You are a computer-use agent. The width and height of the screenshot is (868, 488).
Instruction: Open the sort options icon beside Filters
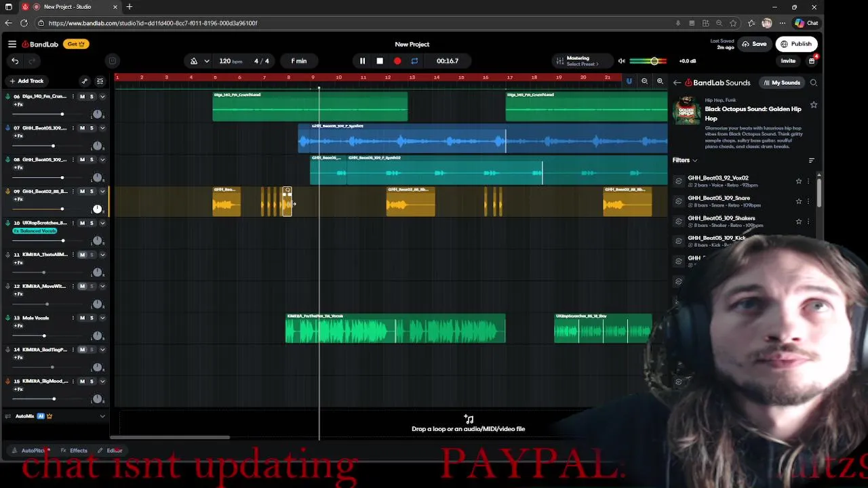[x=811, y=161]
